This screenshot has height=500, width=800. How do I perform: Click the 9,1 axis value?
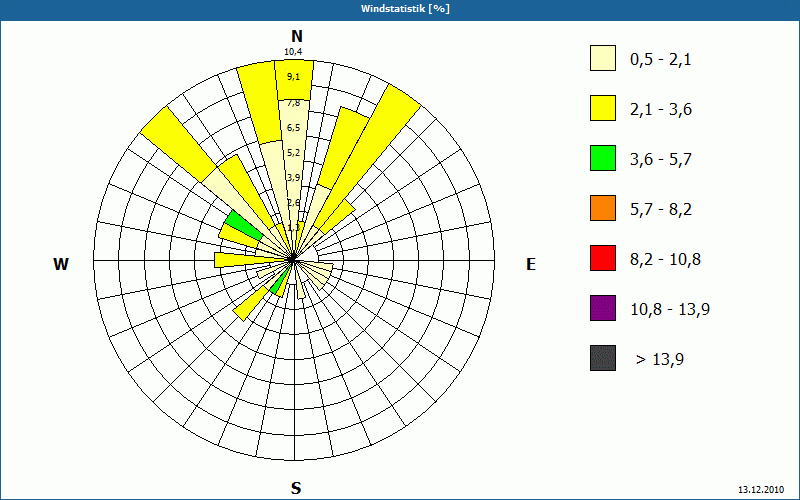point(293,77)
